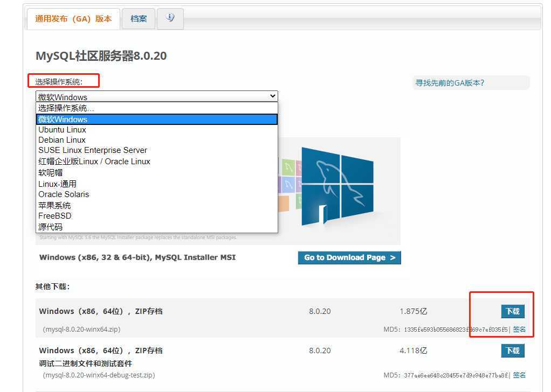
Task: Download the debug-test zip with 下载 button
Action: [x=513, y=351]
